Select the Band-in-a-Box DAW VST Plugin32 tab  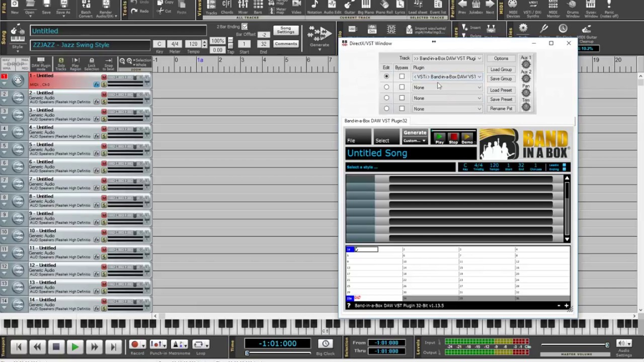click(x=376, y=121)
